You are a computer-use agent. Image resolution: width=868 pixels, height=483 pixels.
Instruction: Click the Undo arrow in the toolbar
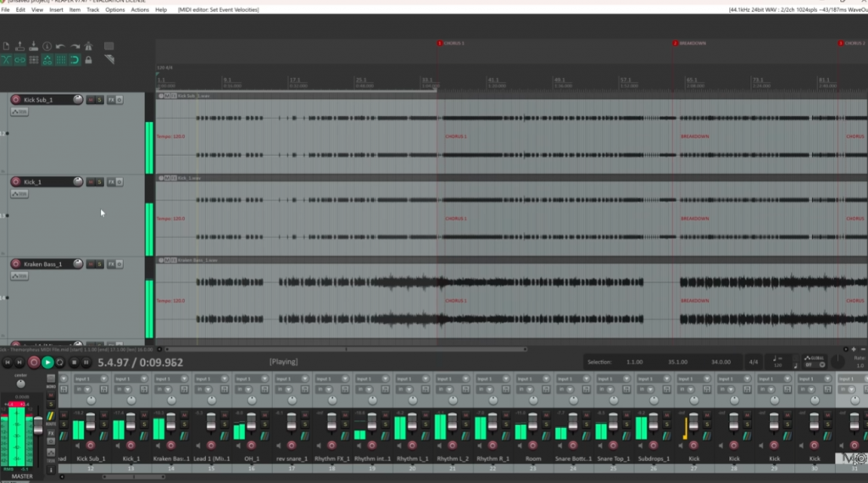pyautogui.click(x=61, y=47)
